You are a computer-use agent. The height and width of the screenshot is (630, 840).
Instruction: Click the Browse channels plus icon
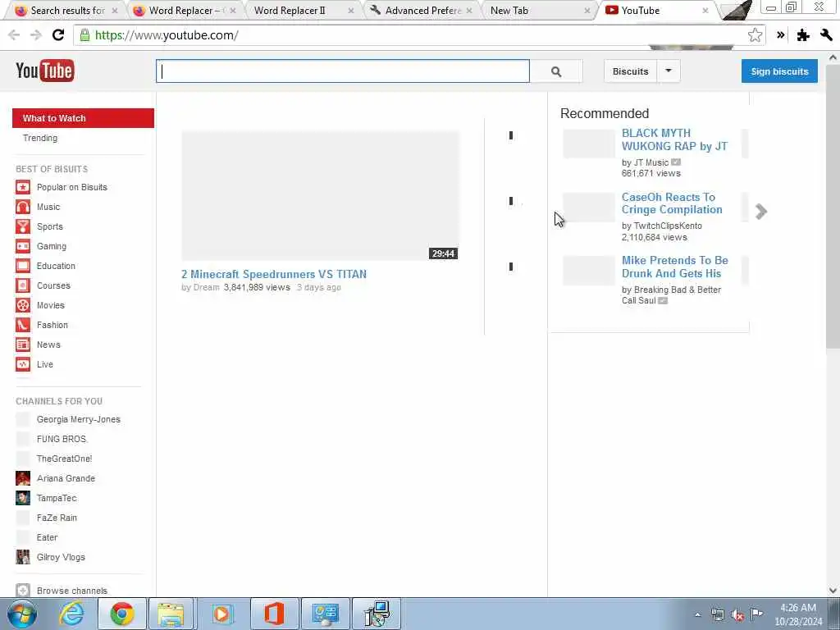22,591
